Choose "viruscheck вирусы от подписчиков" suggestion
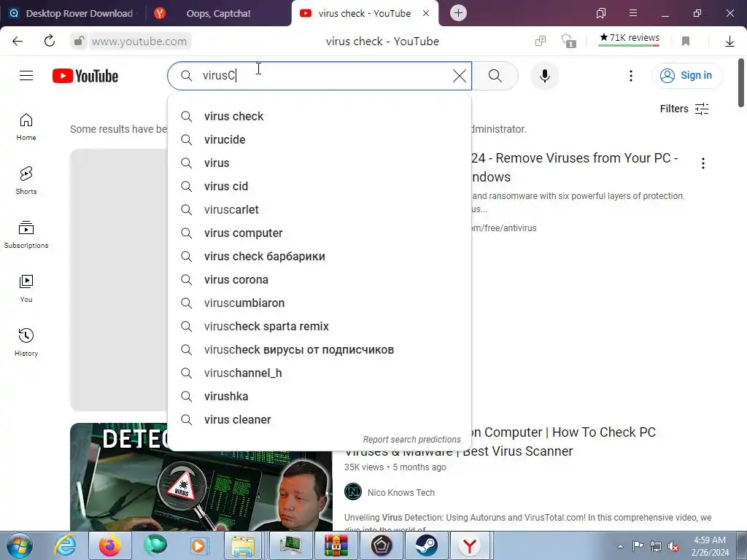747x560 pixels. (320, 349)
